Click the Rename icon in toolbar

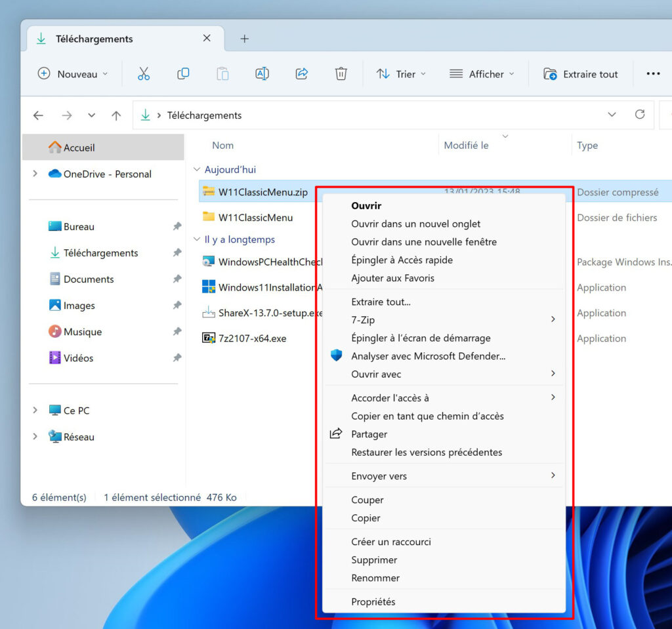(x=262, y=73)
